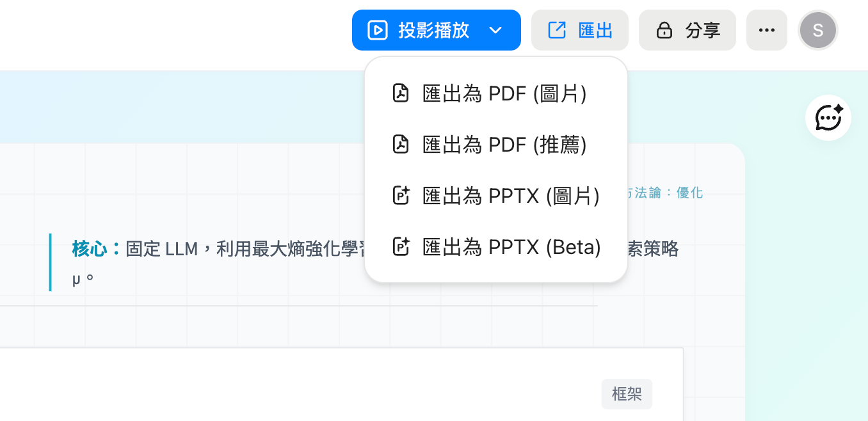
Task: Click the PPTX icon beside 匯出為 PPTX (Beta)
Action: point(401,247)
